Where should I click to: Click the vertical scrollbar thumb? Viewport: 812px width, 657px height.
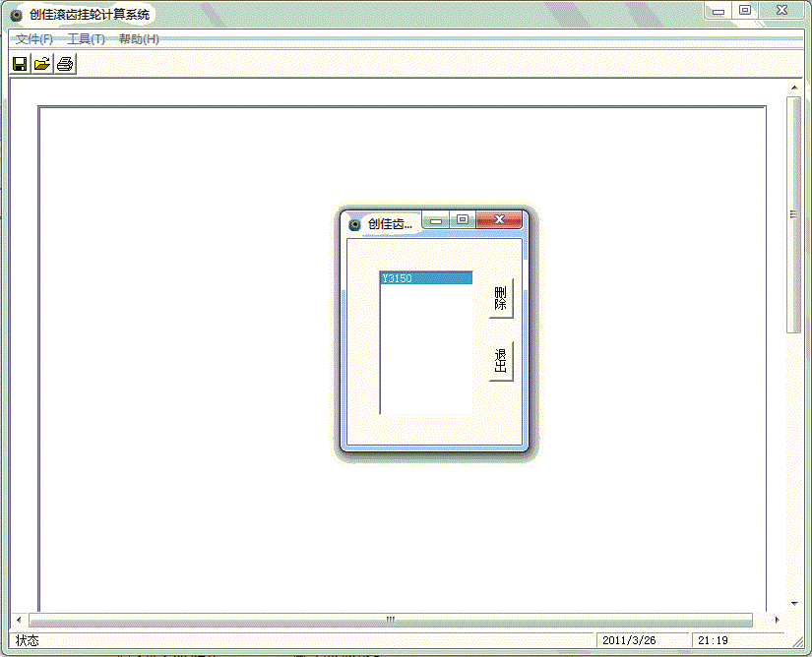794,214
